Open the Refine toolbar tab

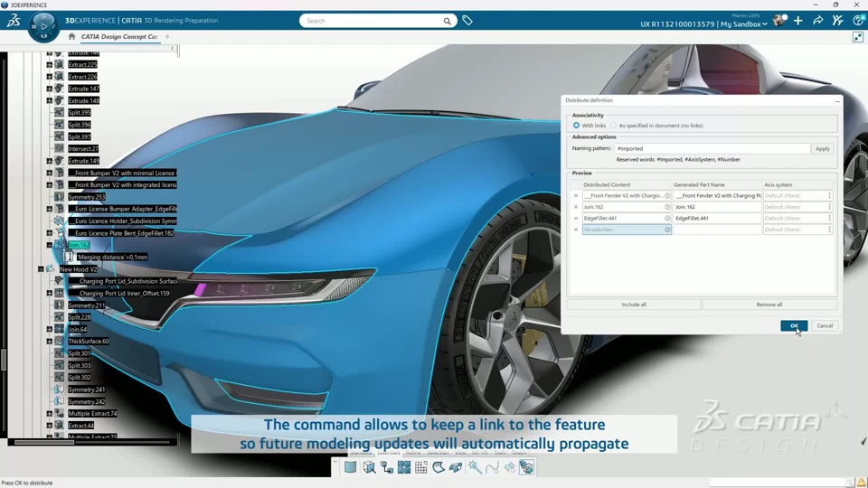(x=413, y=453)
